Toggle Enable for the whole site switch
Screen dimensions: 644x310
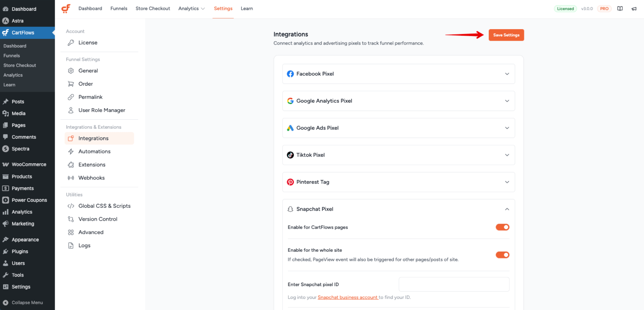point(502,255)
